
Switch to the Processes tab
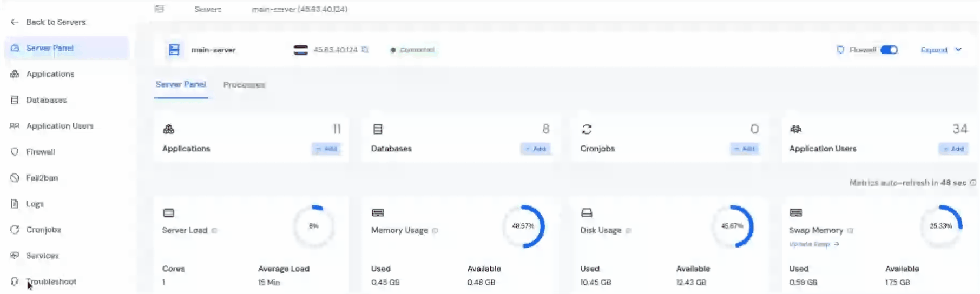click(244, 85)
